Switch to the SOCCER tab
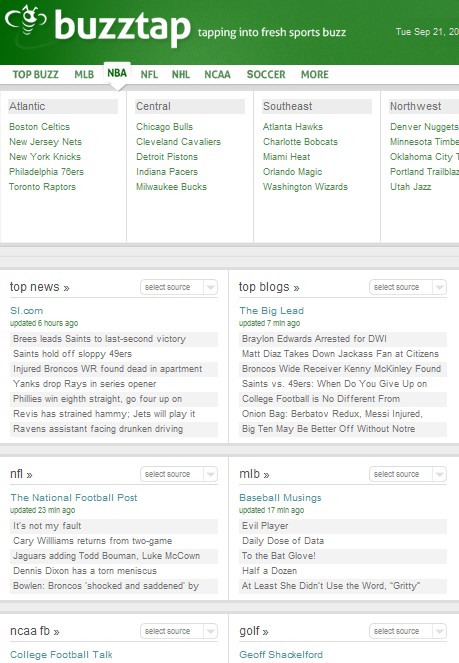 [x=266, y=74]
